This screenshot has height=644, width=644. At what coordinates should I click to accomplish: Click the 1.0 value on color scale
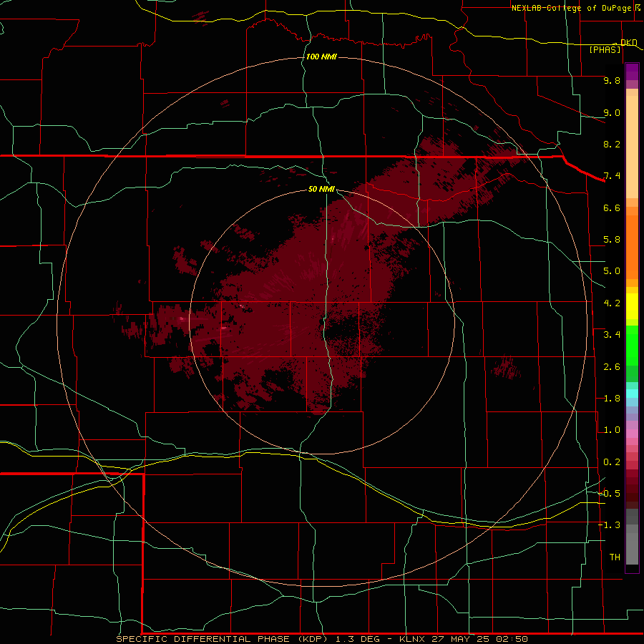(x=612, y=430)
